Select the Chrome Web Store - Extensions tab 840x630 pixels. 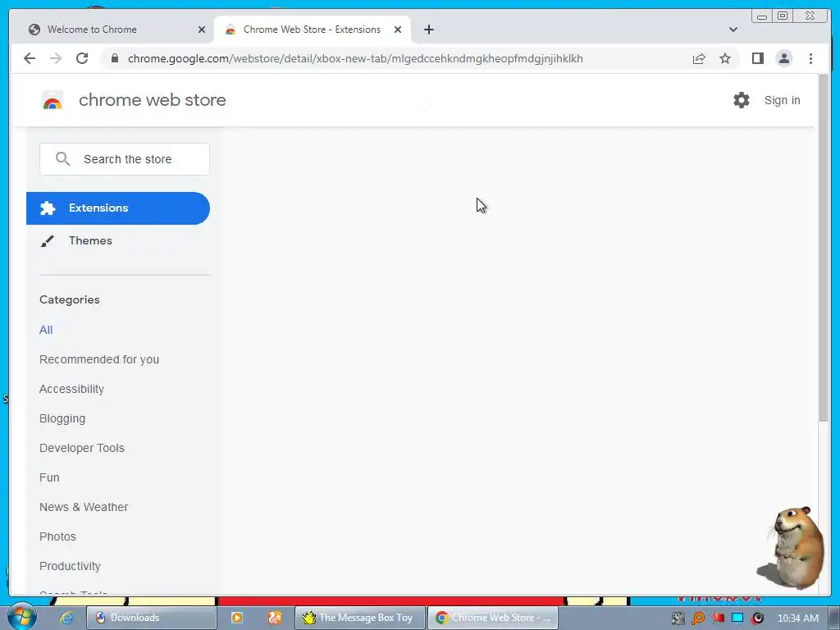coord(313,30)
